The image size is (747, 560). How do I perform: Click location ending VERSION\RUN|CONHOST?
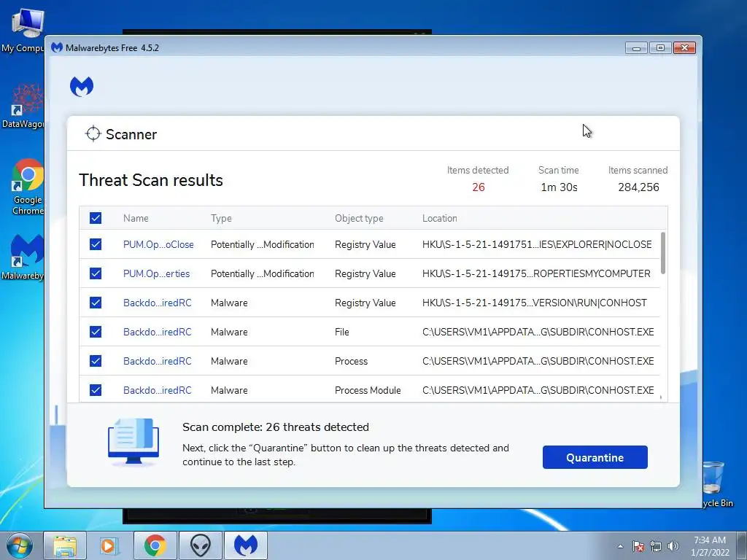535,303
